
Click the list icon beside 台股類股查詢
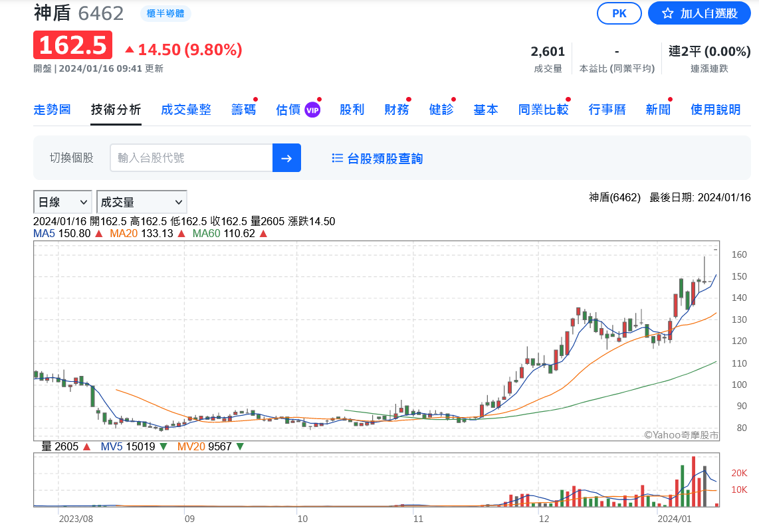(x=338, y=158)
